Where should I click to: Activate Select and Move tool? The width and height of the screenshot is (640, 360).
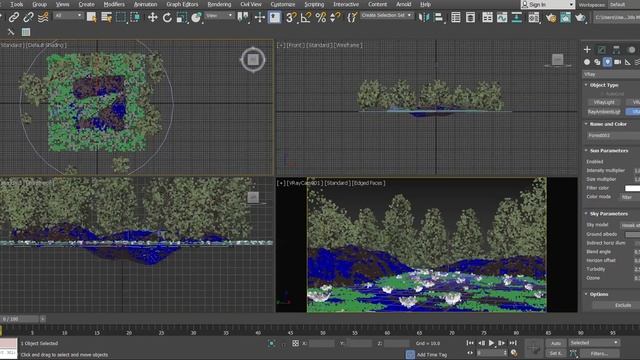152,18
